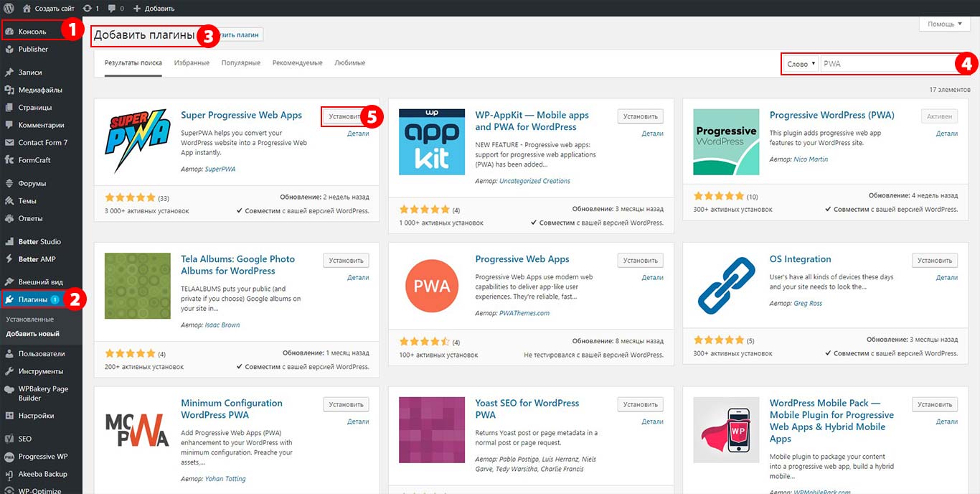Install Progressive Web Apps plugin
Image resolution: width=980 pixels, height=494 pixels.
(640, 261)
